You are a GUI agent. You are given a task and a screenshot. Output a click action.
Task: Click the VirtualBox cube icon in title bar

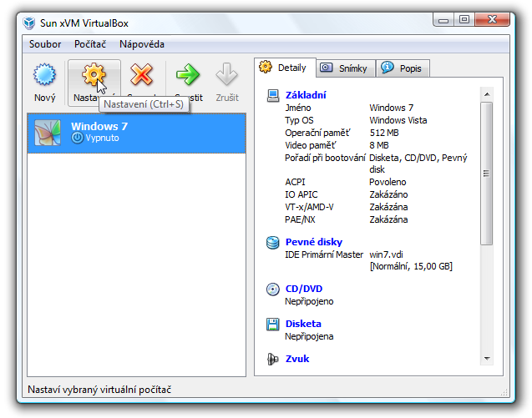(x=29, y=23)
